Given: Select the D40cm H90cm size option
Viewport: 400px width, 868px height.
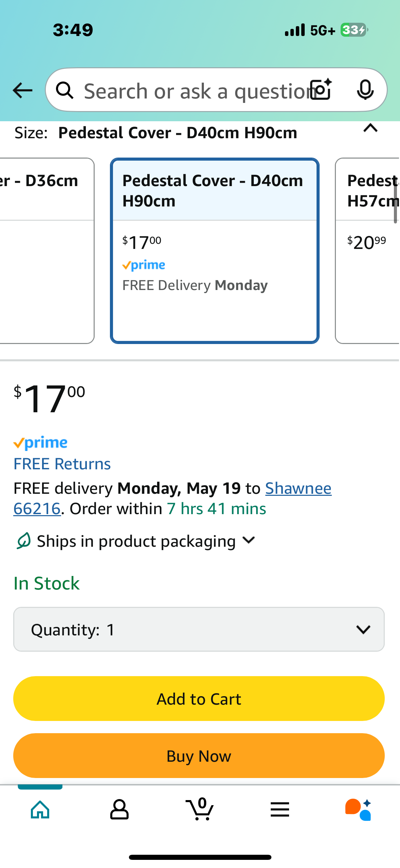Looking at the screenshot, I should [x=214, y=251].
